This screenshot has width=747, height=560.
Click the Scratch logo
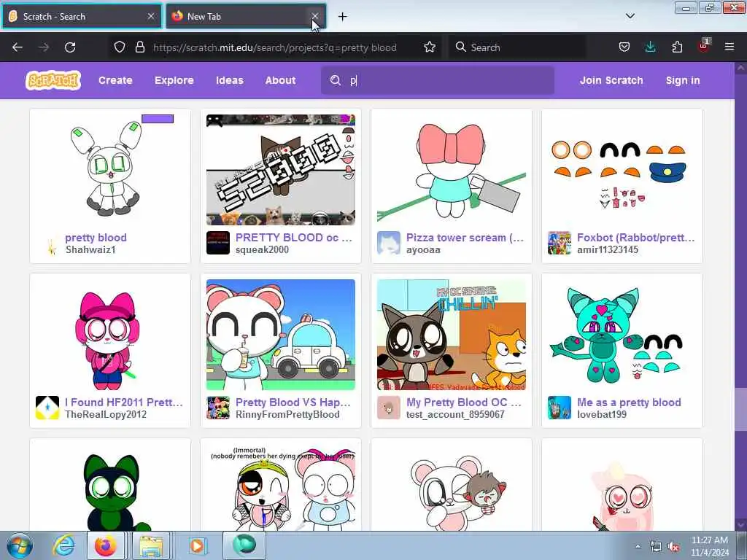(53, 80)
